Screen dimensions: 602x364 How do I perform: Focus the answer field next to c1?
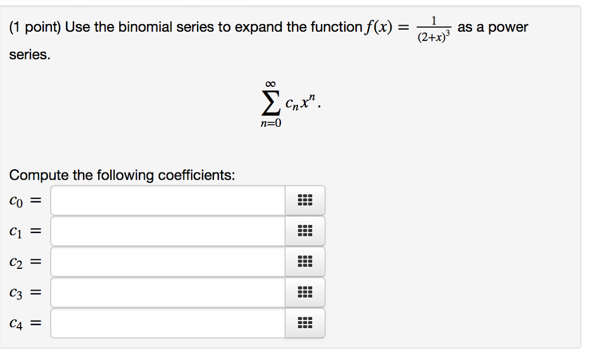[x=168, y=231]
